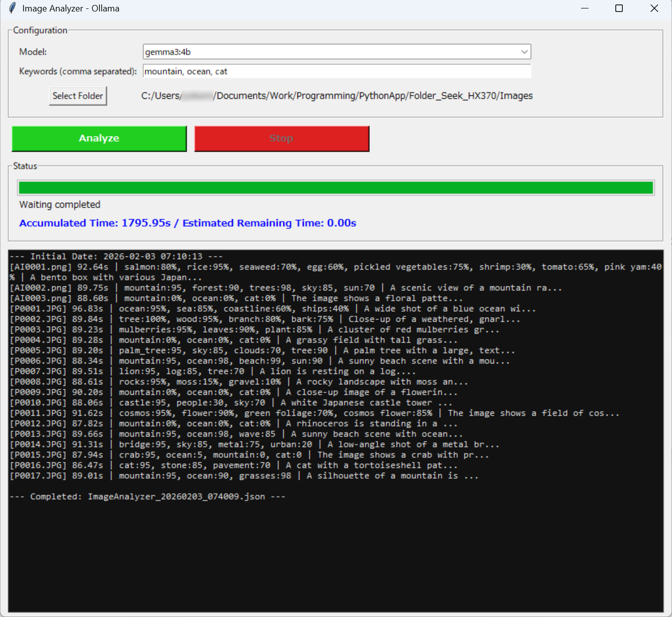This screenshot has height=617, width=672.
Task: Select the [P0016.JPG] cat log entry
Action: point(234,465)
